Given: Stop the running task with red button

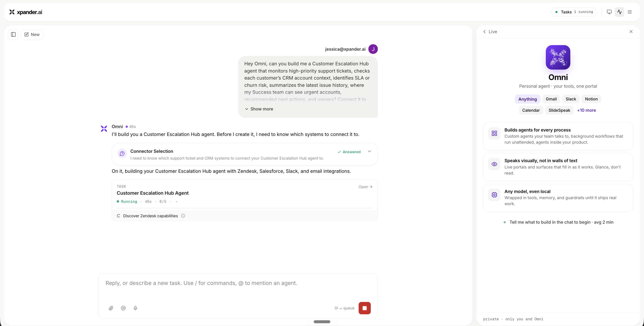Looking at the screenshot, I should coord(365,308).
